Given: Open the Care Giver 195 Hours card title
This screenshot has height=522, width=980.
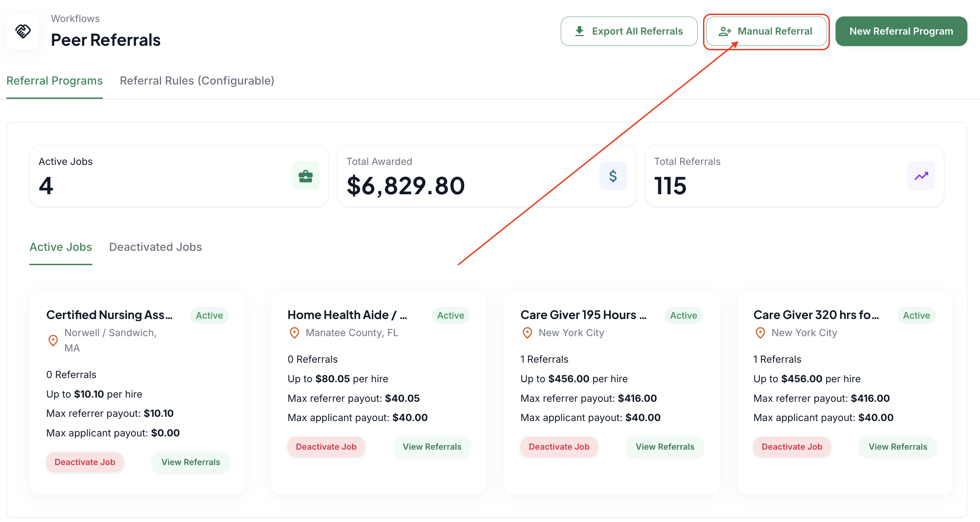Looking at the screenshot, I should pos(583,315).
